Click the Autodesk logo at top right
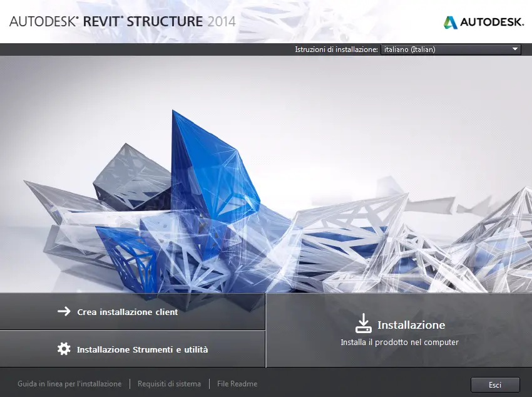The height and width of the screenshot is (397, 532). point(483,23)
